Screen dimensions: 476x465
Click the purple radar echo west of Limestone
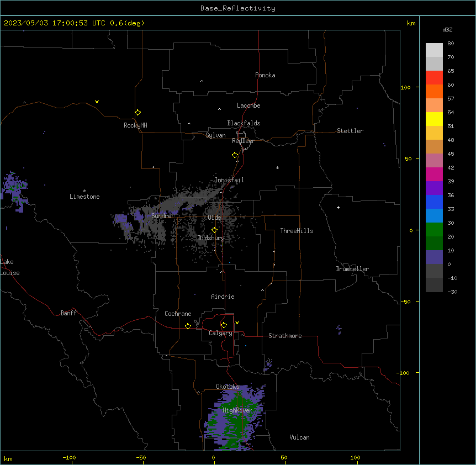[x=14, y=191]
